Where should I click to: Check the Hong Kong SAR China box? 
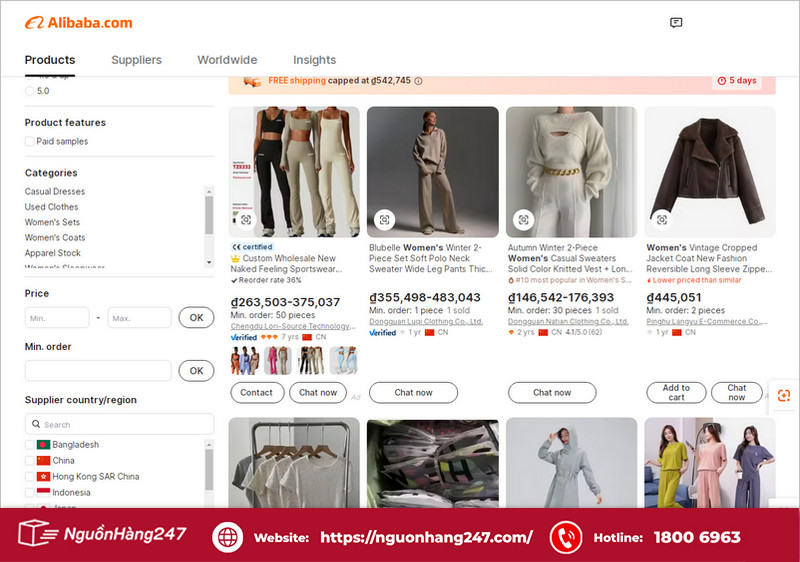pyautogui.click(x=30, y=476)
